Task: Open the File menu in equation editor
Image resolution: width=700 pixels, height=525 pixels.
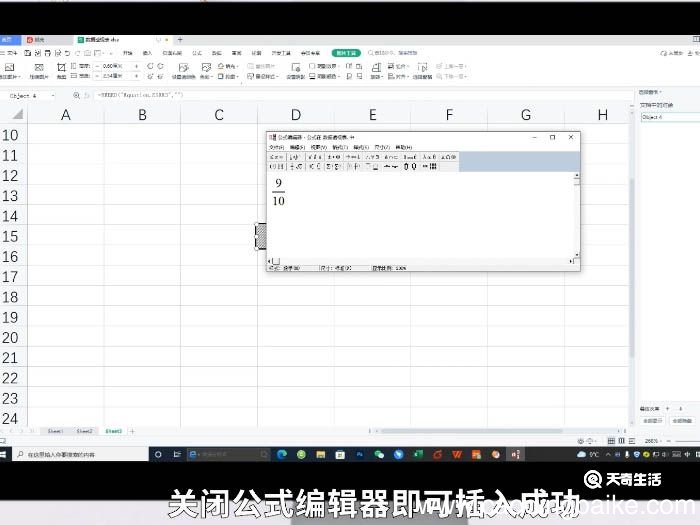Action: 276,147
